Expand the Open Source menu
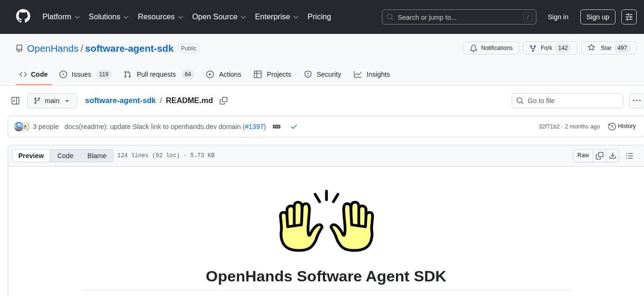The height and width of the screenshot is (296, 644). [x=219, y=17]
